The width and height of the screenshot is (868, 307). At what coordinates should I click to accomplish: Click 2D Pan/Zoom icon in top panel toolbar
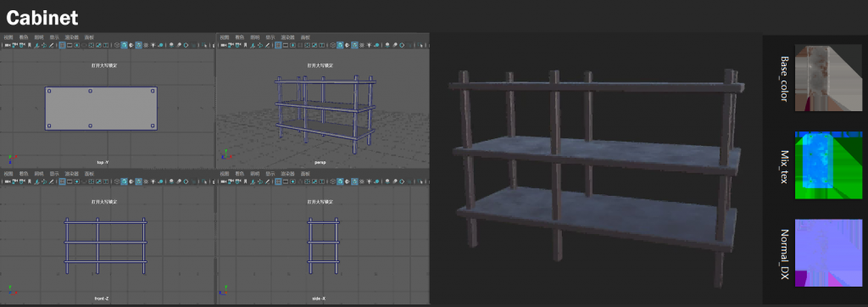[x=44, y=46]
